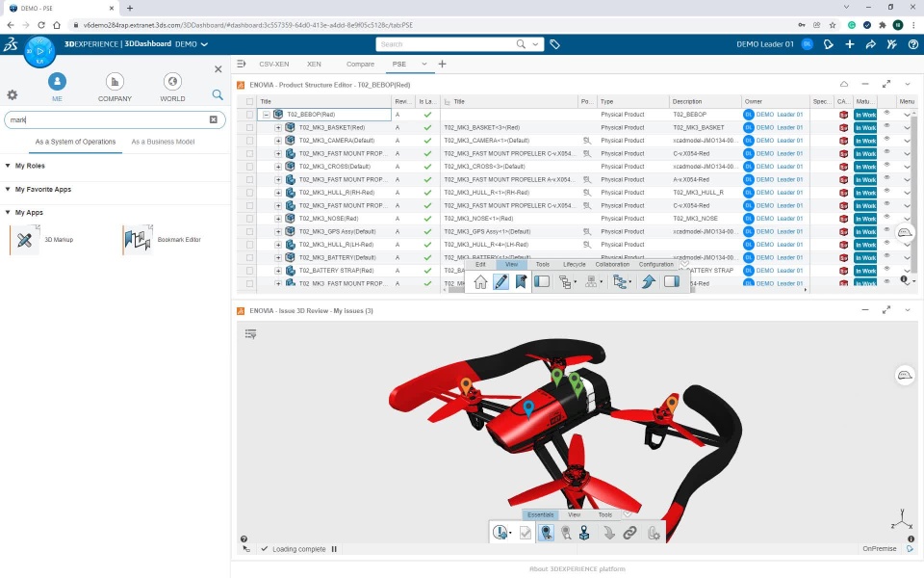Screen dimensions: 924x578
Task: Collapse the My Favorite Apps section
Action: tap(8, 190)
